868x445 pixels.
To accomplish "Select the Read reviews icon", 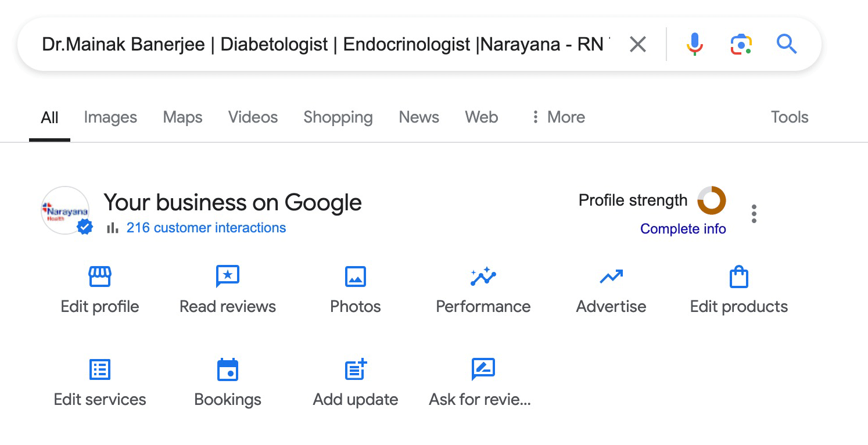I will (227, 289).
